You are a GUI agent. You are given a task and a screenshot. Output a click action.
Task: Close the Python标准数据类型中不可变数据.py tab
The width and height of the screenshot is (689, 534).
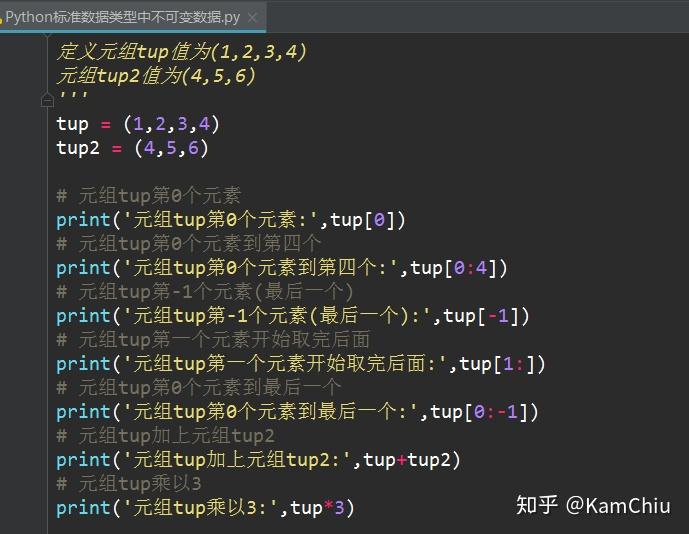pos(252,18)
